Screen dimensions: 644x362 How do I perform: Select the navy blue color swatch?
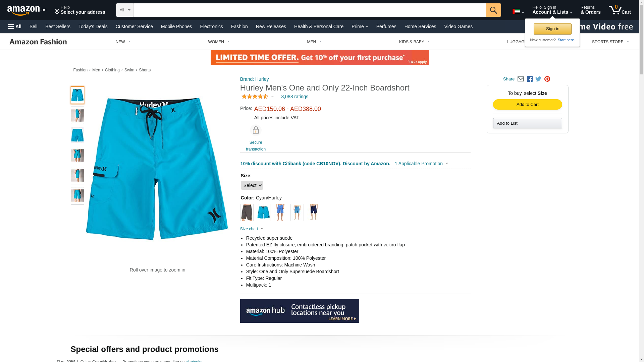pos(314,213)
